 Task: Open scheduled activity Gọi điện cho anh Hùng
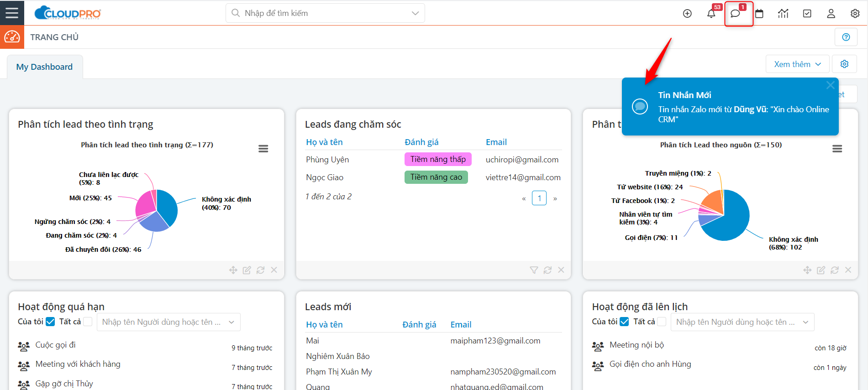650,364
